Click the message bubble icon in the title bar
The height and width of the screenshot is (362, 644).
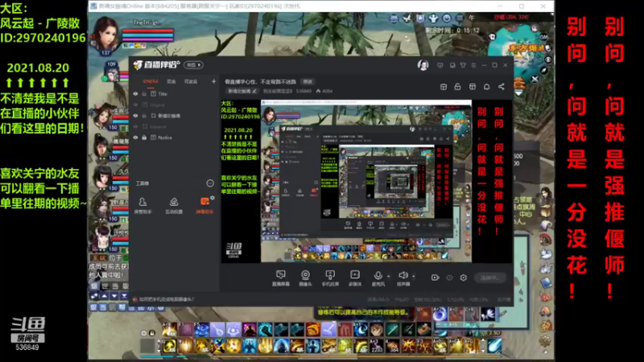pos(440,65)
